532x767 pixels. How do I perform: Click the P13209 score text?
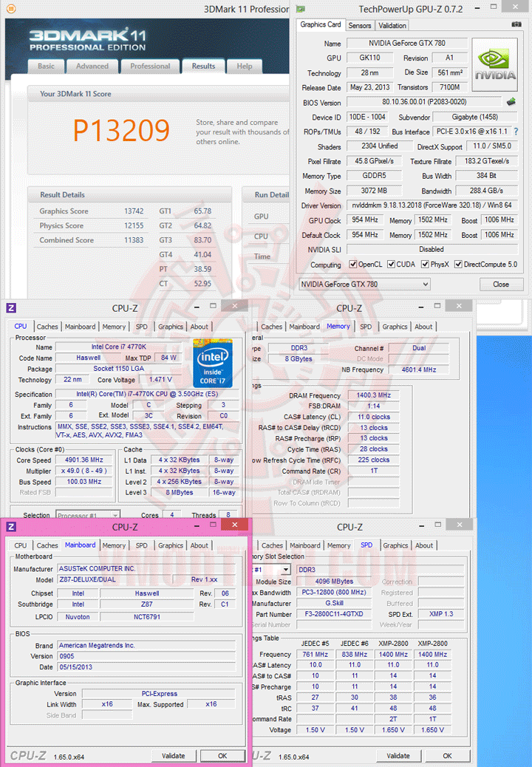coord(120,131)
